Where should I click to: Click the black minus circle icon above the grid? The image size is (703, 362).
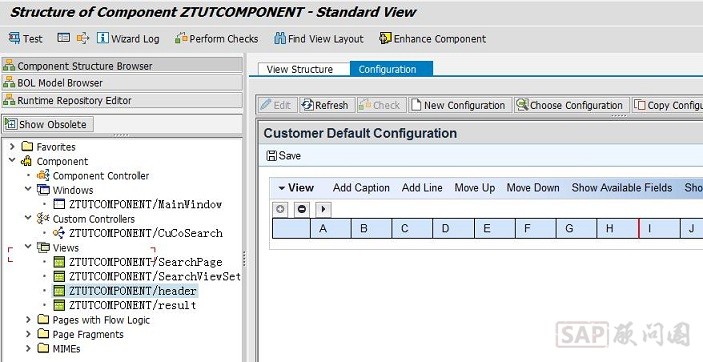click(302, 209)
